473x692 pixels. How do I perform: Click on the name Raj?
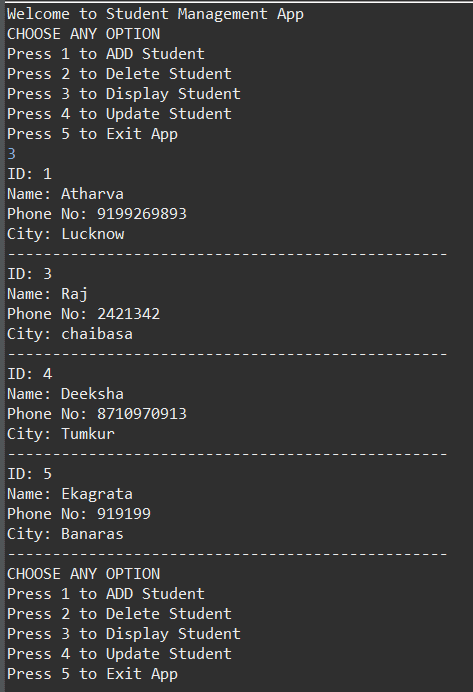[x=74, y=294]
